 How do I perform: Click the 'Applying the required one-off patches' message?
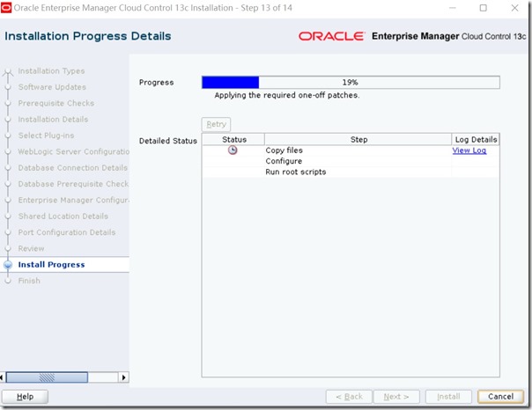286,95
